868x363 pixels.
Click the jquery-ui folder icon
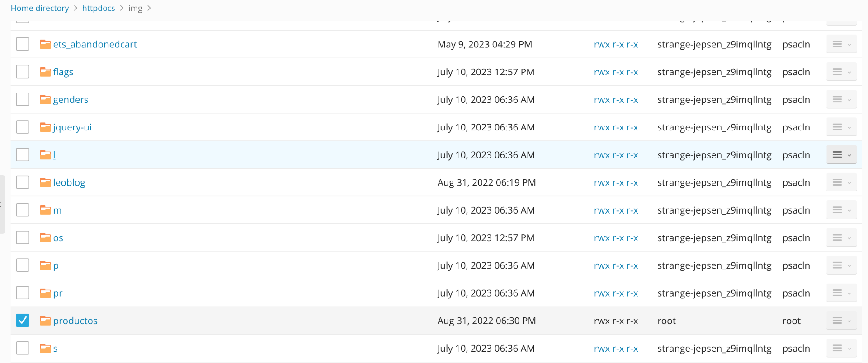pos(45,127)
